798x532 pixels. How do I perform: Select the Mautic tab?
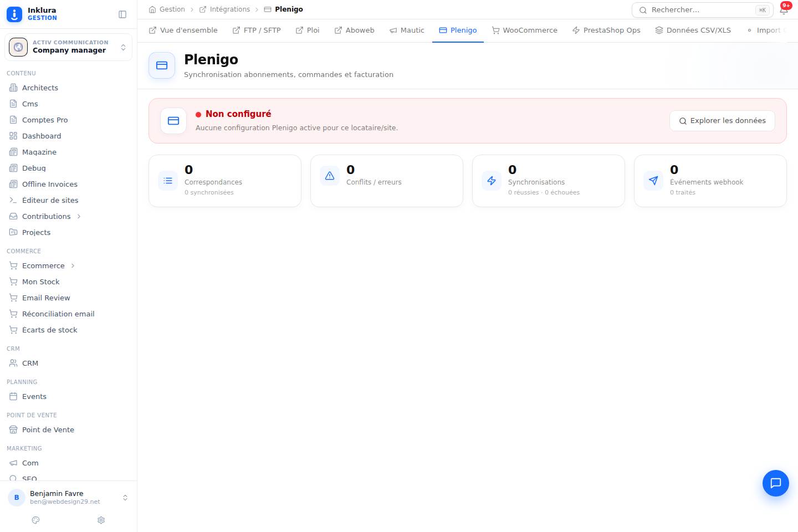click(407, 30)
